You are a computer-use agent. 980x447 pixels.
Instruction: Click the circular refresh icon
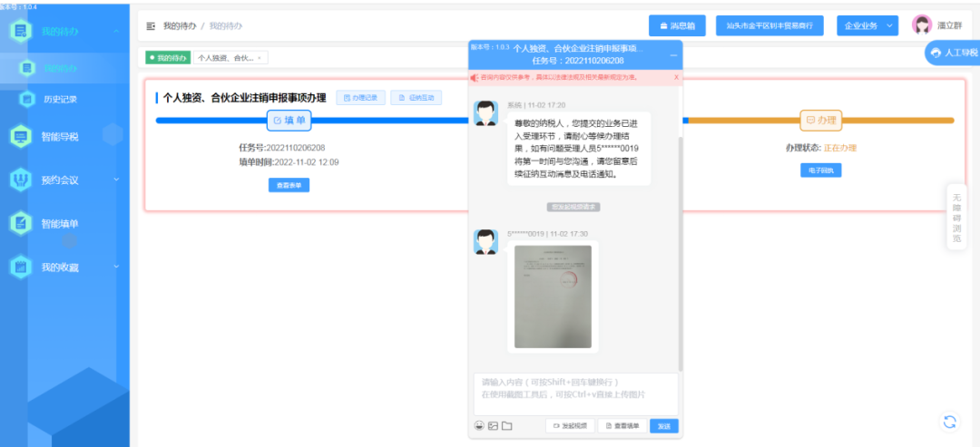tap(949, 422)
